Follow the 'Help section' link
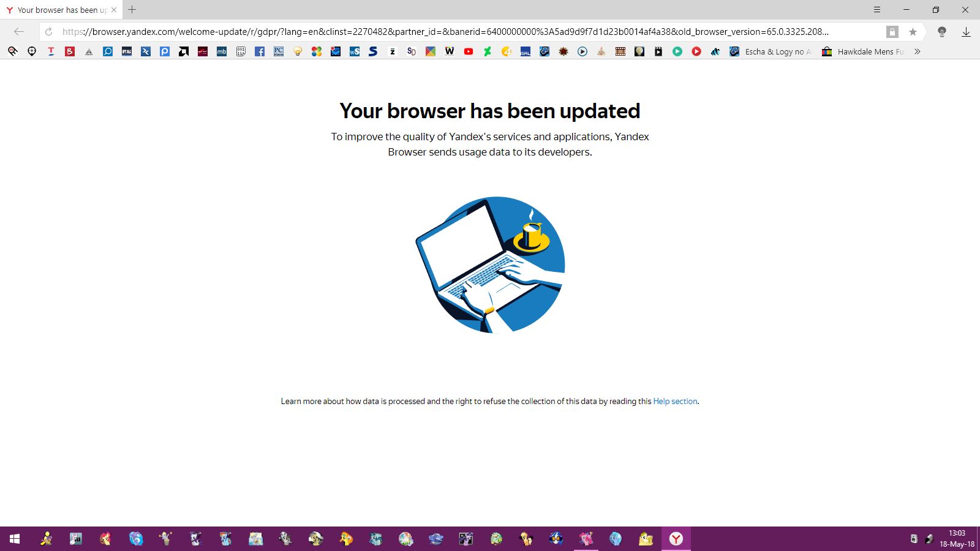This screenshot has height=551, width=980. point(675,402)
